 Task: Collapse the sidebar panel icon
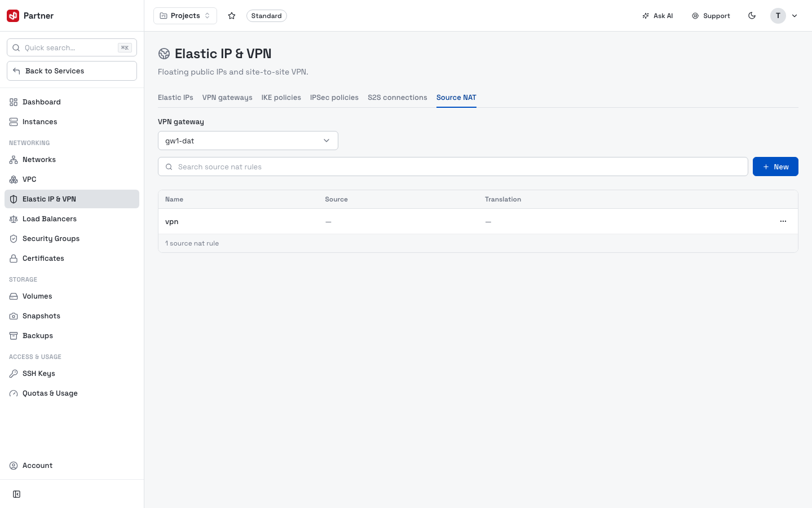17,494
